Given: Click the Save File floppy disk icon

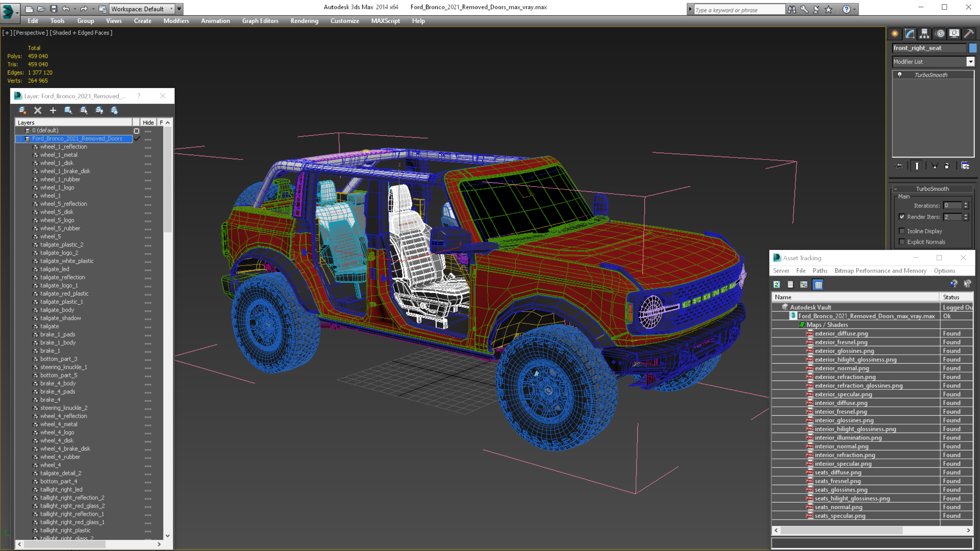Looking at the screenshot, I should pos(54,9).
